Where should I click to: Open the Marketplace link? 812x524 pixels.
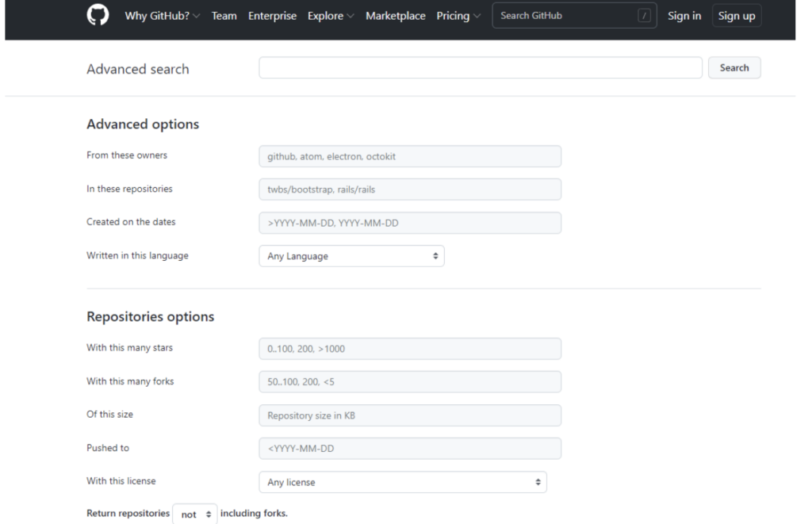pos(395,16)
